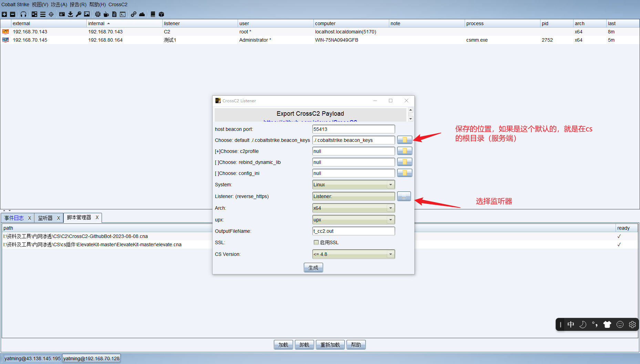The width and height of the screenshot is (640, 364).
Task: Open downloaded files via download arrow icon
Action: [70, 14]
